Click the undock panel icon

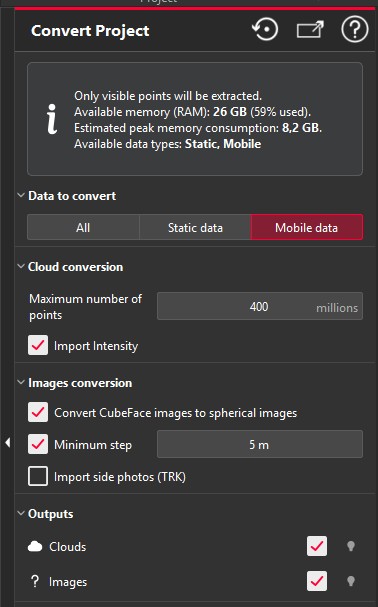tap(310, 30)
